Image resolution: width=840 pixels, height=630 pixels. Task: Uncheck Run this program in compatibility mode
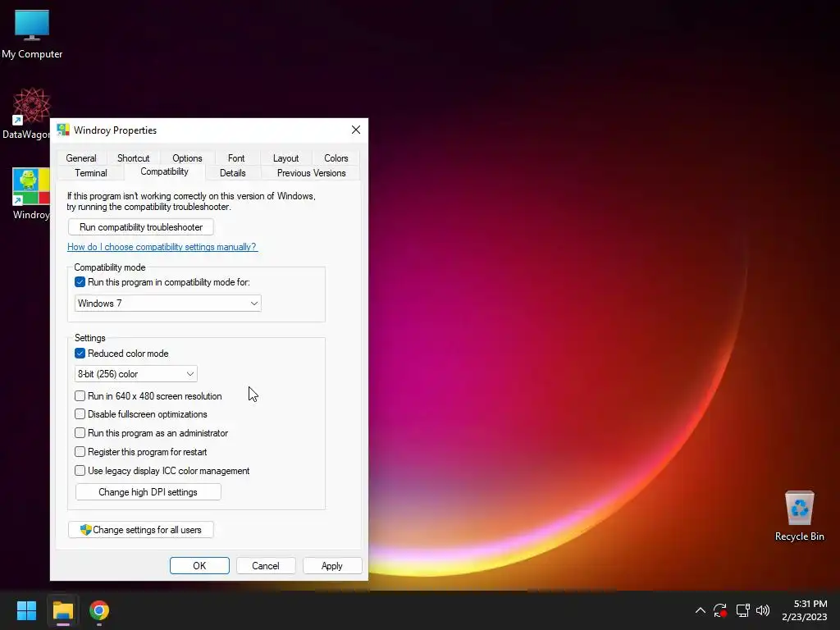(x=80, y=282)
